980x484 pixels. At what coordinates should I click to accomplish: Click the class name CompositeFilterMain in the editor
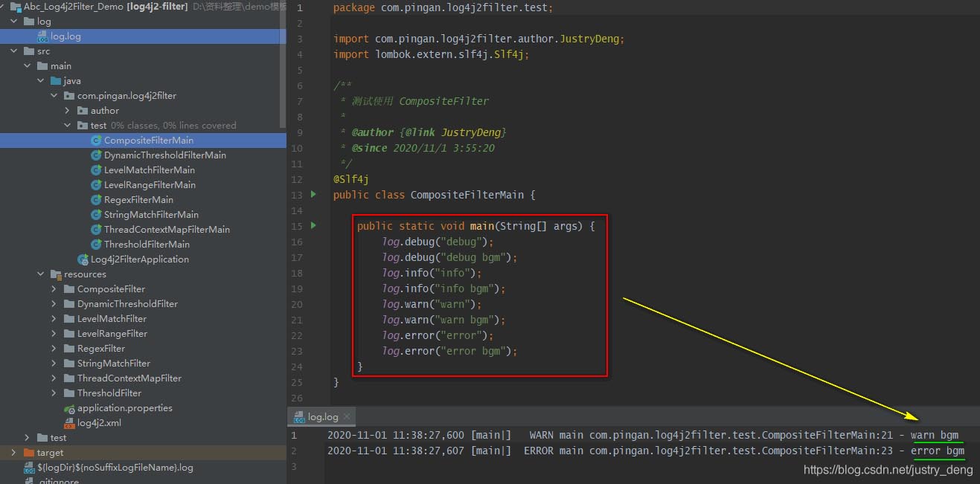tap(468, 195)
